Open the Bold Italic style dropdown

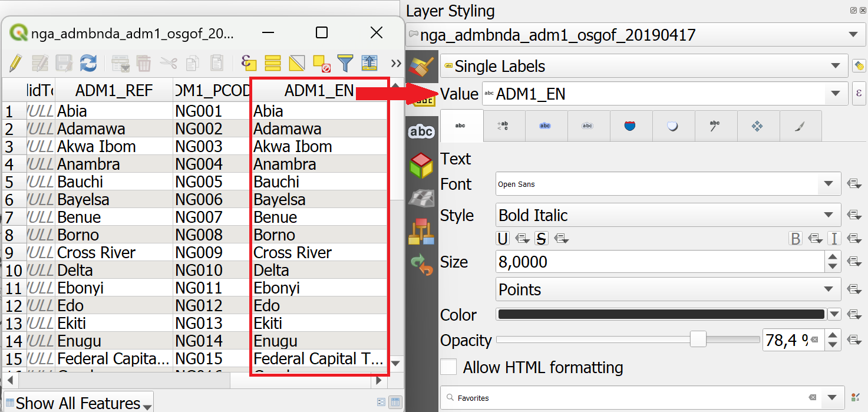click(x=668, y=215)
